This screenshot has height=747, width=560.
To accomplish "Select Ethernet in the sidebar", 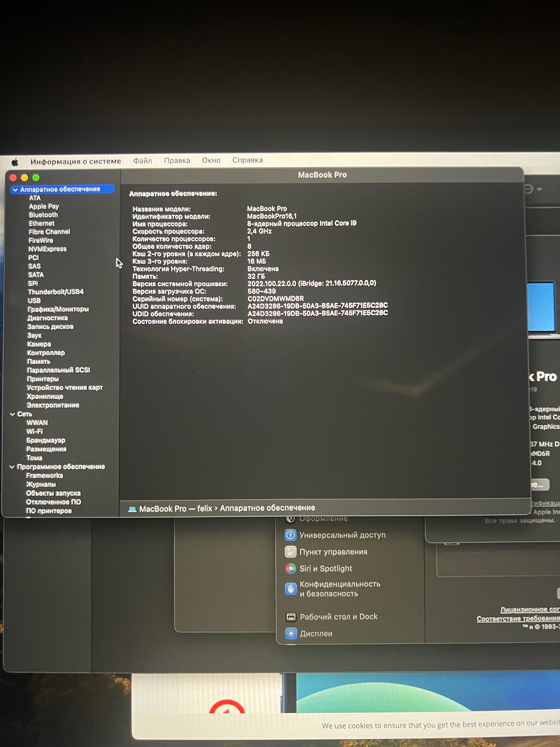I will (x=41, y=224).
